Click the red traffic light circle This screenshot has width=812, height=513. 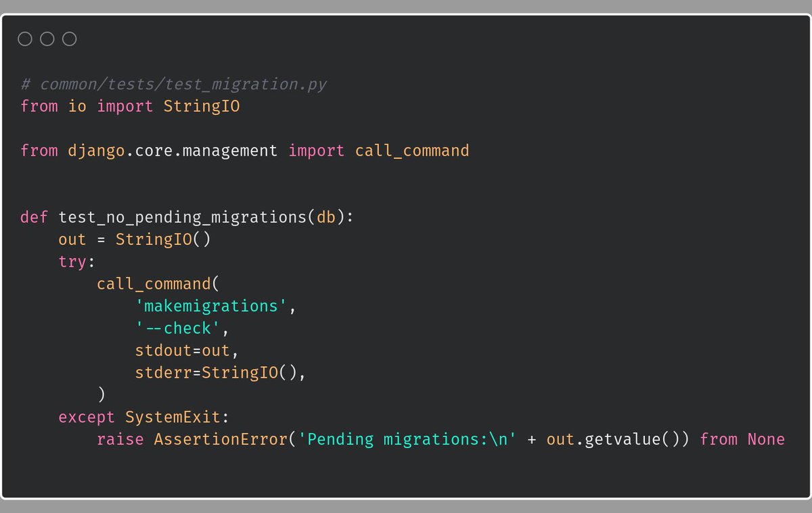click(x=25, y=39)
